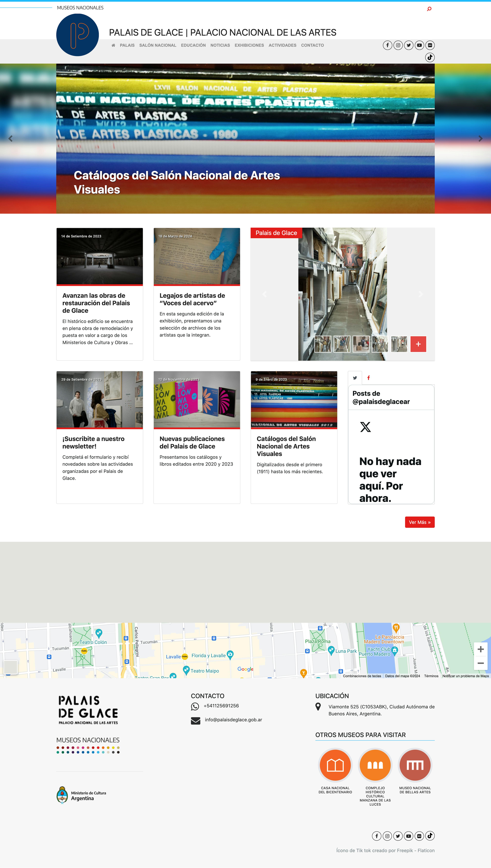Click the Combinaciones de teclas map link
This screenshot has height=868, width=491.
click(x=362, y=676)
